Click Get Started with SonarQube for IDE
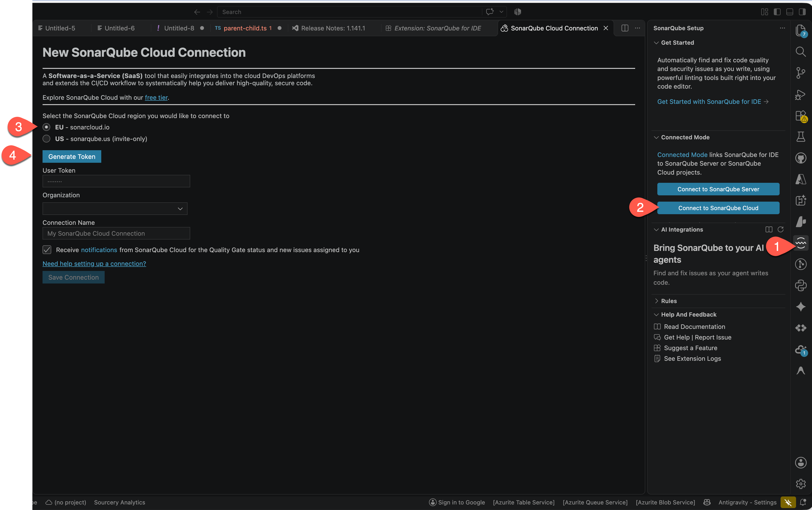Image resolution: width=812 pixels, height=510 pixels. [x=712, y=101]
